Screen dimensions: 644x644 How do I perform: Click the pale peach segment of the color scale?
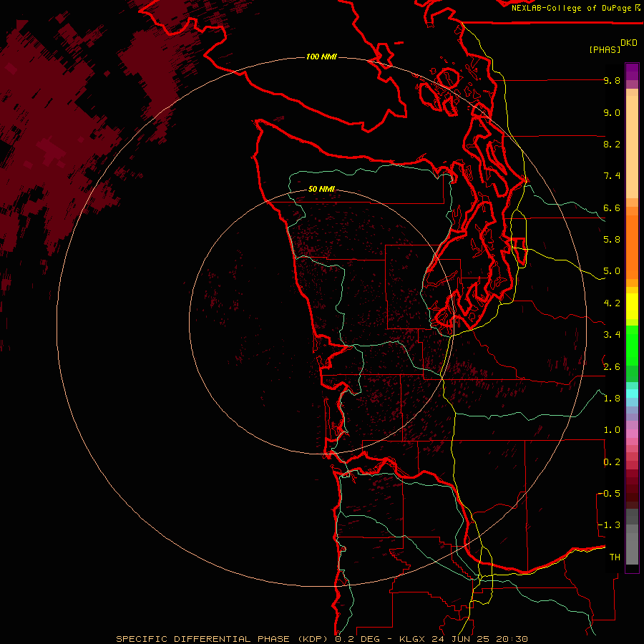(x=632, y=147)
